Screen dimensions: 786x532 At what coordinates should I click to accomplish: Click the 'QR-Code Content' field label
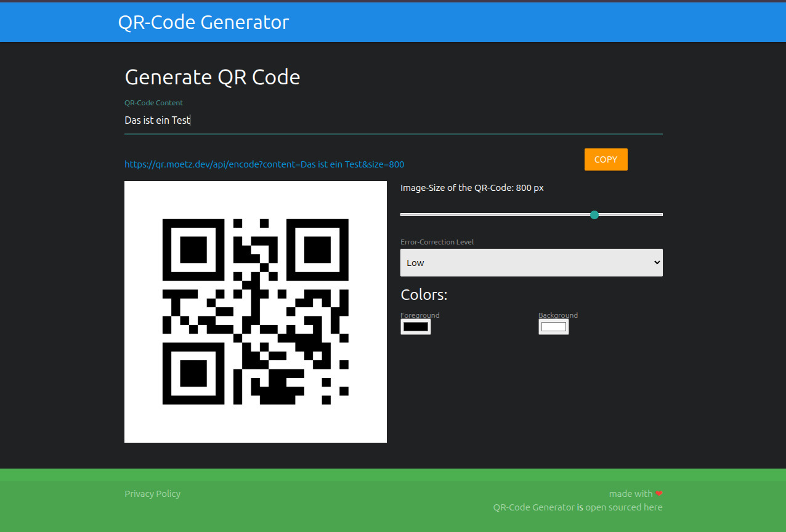(x=154, y=103)
